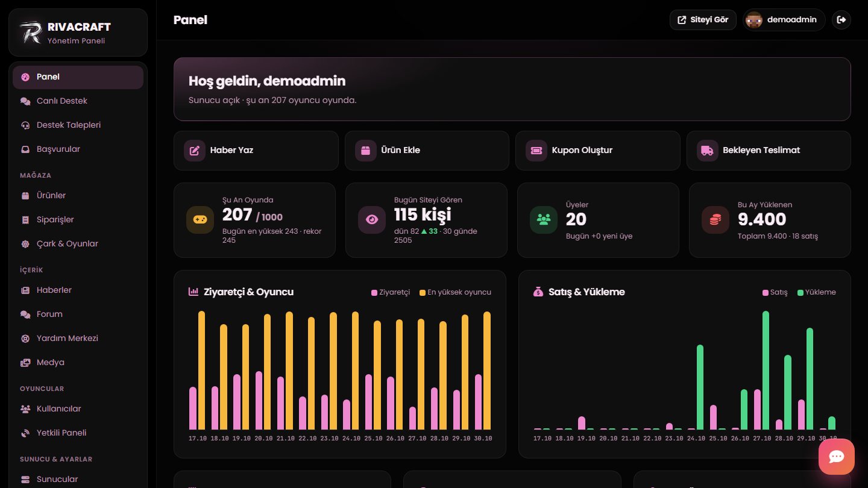Click the Siteyi Gör button
This screenshot has height=488, width=868.
[703, 20]
